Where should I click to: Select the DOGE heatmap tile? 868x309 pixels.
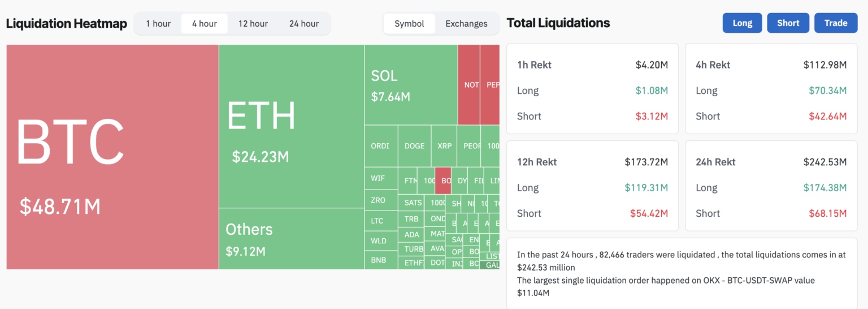(414, 146)
